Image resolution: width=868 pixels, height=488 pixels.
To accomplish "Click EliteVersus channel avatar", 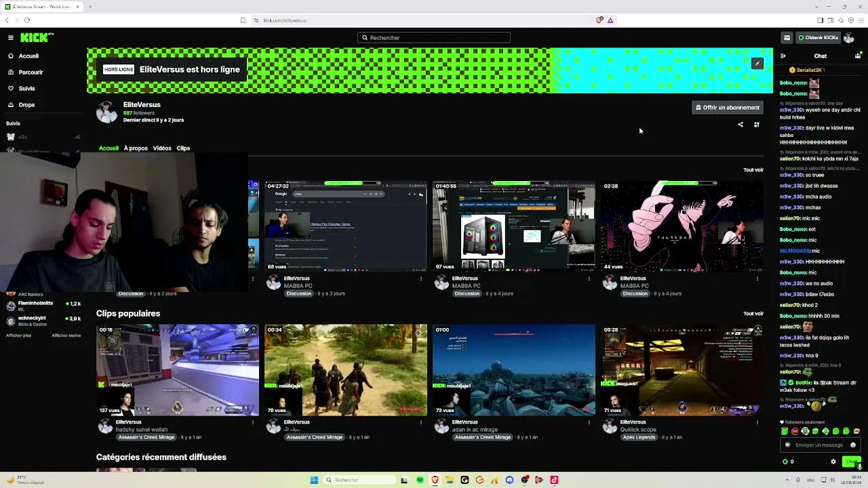I will [106, 113].
